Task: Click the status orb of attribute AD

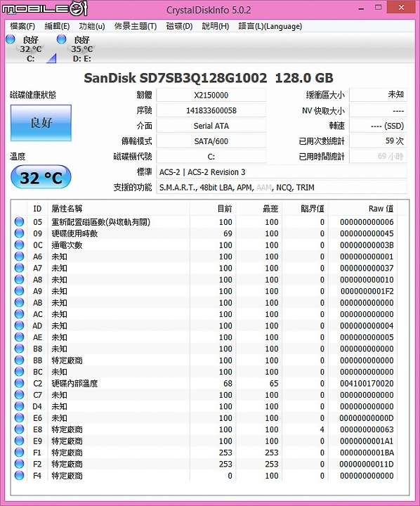Action: [x=20, y=325]
